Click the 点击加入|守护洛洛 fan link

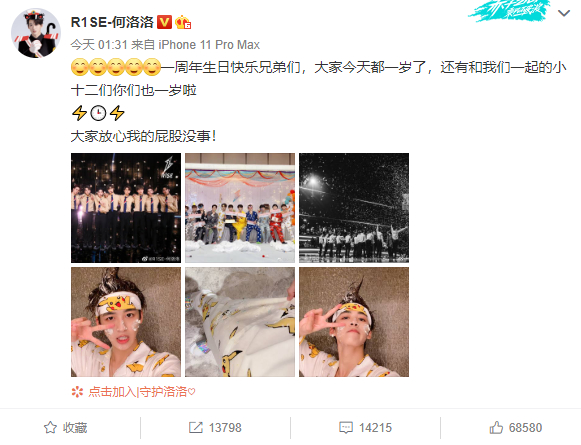[142, 392]
